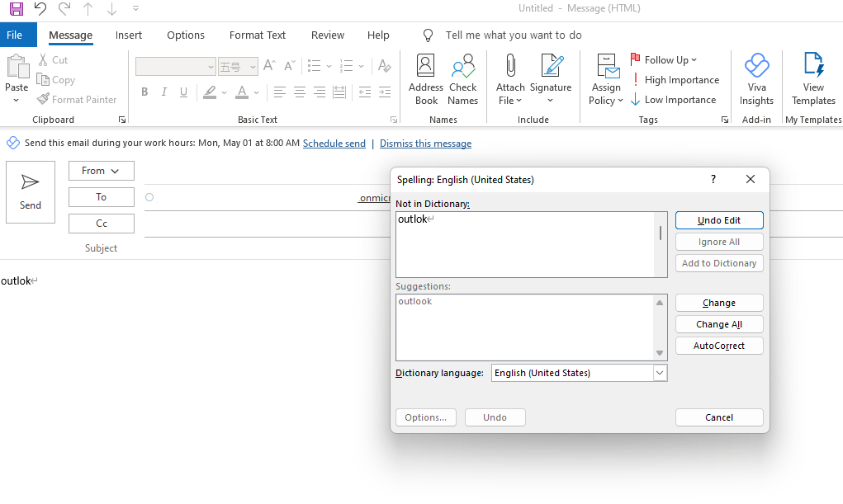Switch to the Insert tab

pos(129,35)
